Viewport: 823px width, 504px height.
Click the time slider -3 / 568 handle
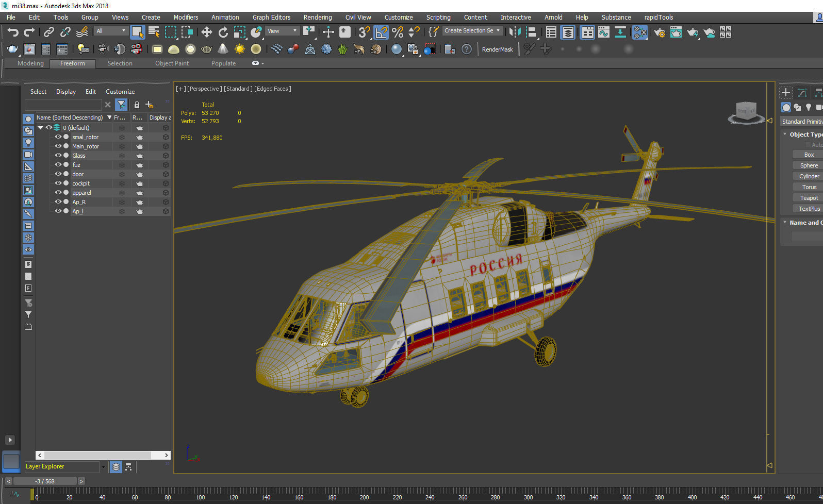tap(45, 481)
